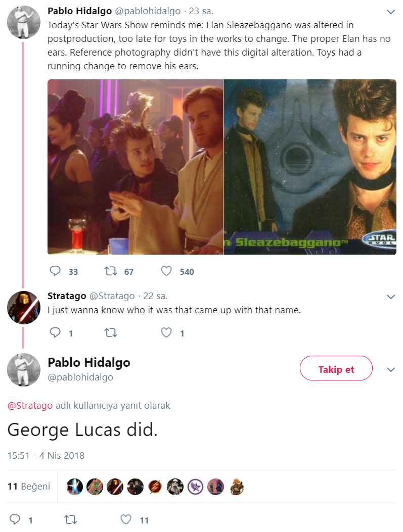Image resolution: width=403 pixels, height=532 pixels.
Task: Like the tweet with 540 likes
Action: (x=166, y=271)
